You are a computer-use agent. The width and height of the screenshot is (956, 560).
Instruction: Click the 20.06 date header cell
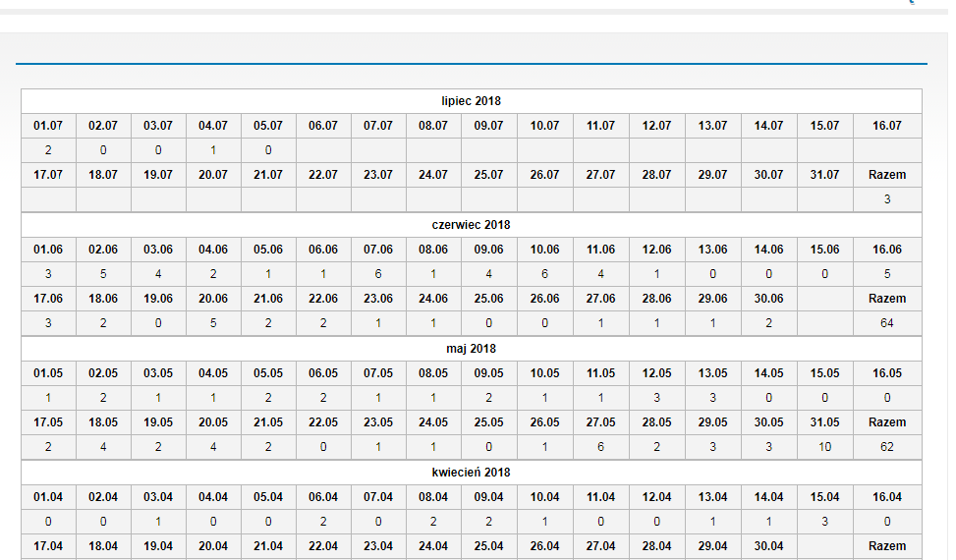(x=213, y=299)
